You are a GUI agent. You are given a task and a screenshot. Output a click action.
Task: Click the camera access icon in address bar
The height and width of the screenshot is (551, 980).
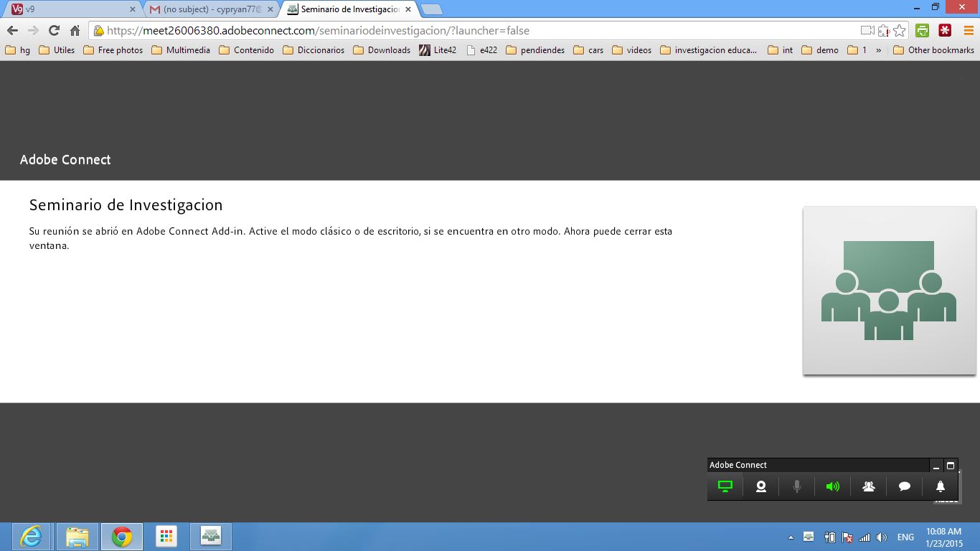tap(867, 30)
